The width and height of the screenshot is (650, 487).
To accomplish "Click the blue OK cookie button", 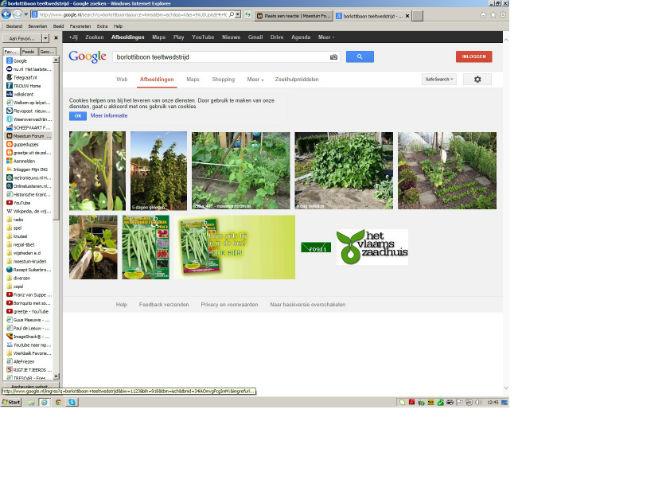I will 78,116.
